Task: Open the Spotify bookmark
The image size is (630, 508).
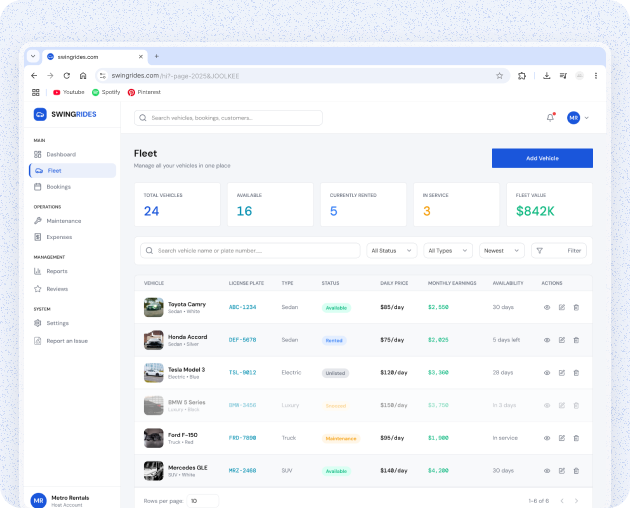Action: coord(106,92)
